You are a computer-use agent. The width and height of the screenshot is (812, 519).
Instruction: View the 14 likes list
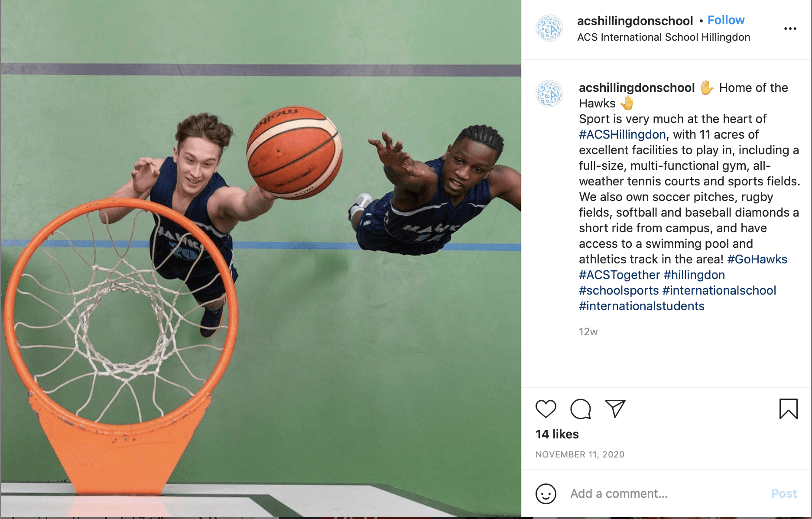pyautogui.click(x=557, y=434)
